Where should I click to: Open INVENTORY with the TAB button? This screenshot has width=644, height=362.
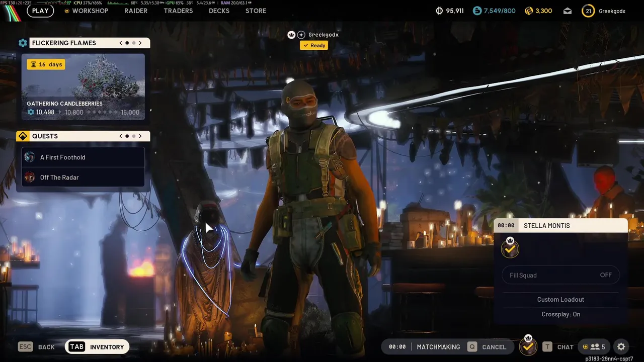97,347
